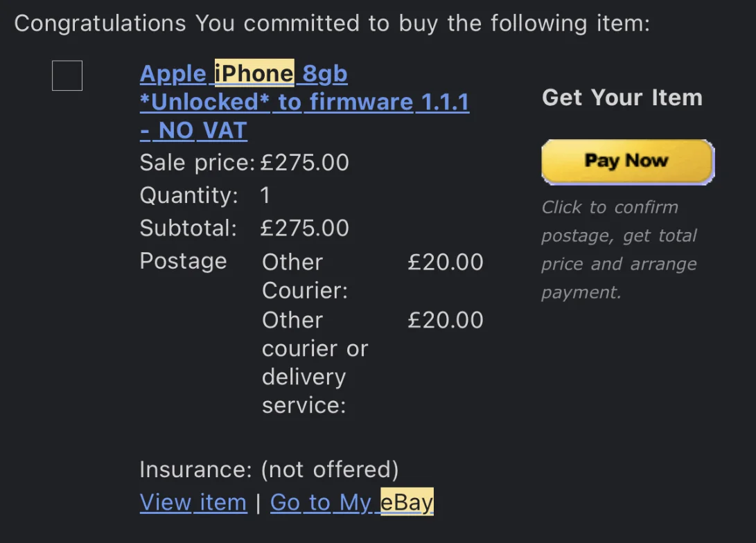
Task: Open the Go to My eBay link
Action: 351,502
